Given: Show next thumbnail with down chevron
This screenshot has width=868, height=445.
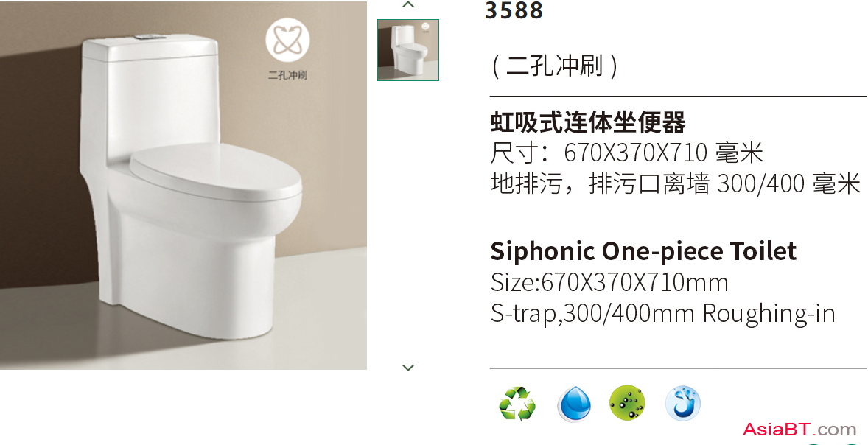Looking at the screenshot, I should (x=408, y=367).
